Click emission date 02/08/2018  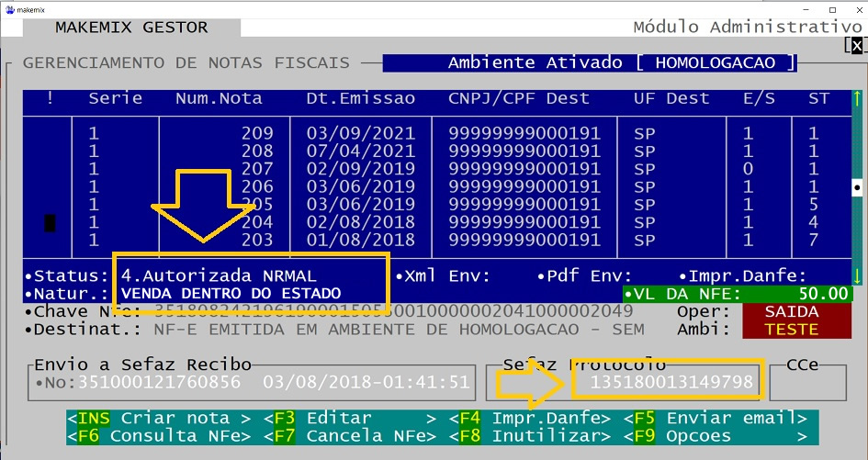click(360, 222)
